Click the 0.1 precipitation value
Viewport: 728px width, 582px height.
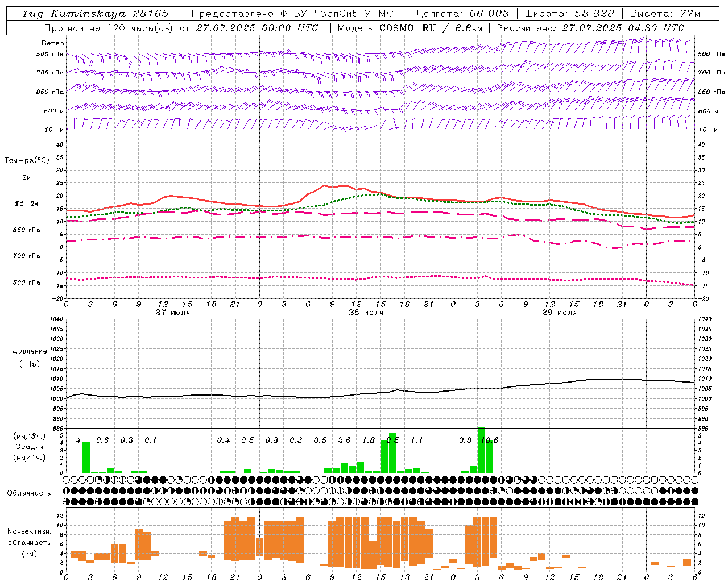150,440
